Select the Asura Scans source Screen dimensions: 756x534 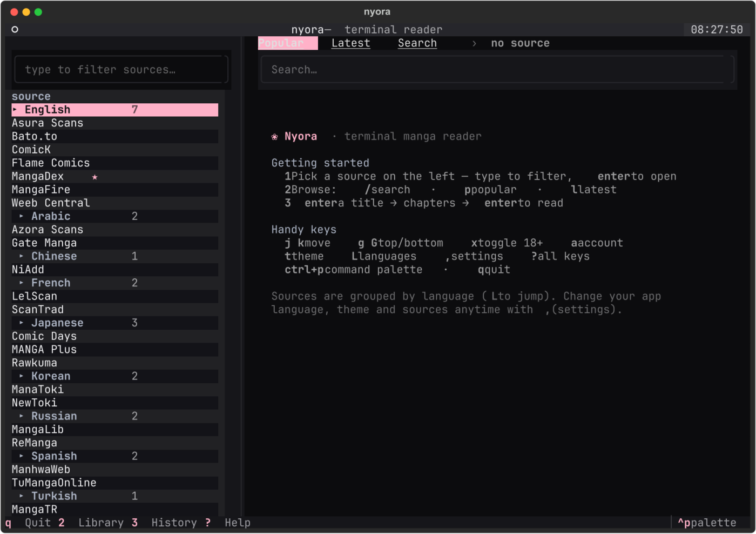(115, 123)
